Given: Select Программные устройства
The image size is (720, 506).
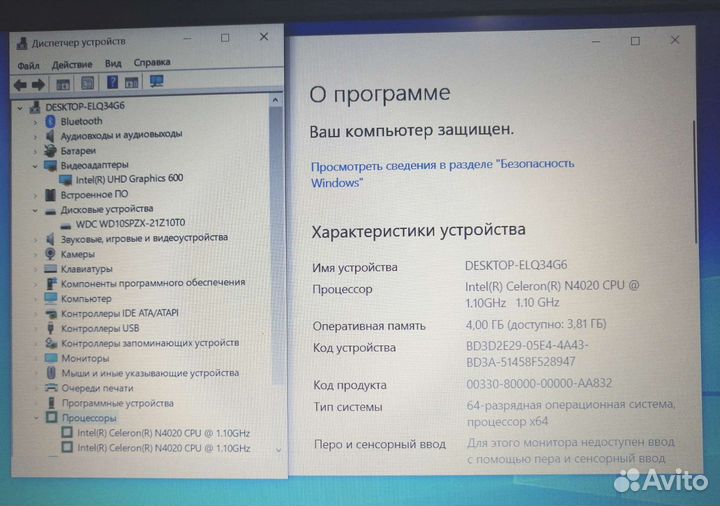Looking at the screenshot, I should pos(118,403).
